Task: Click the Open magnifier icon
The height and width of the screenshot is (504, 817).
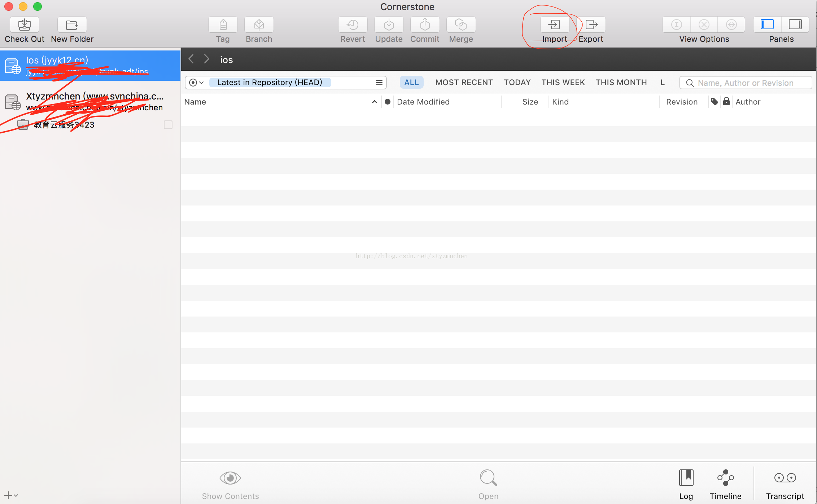Action: click(489, 478)
